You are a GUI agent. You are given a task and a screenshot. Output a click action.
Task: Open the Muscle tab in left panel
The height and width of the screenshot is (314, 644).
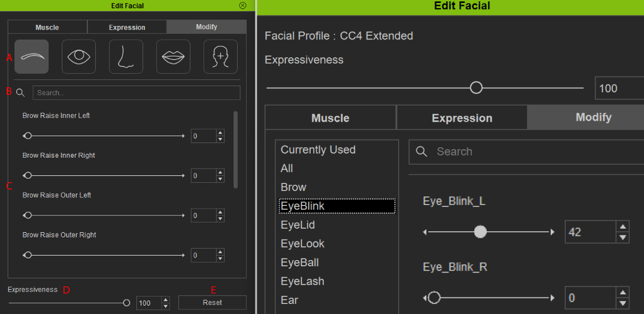(x=47, y=27)
